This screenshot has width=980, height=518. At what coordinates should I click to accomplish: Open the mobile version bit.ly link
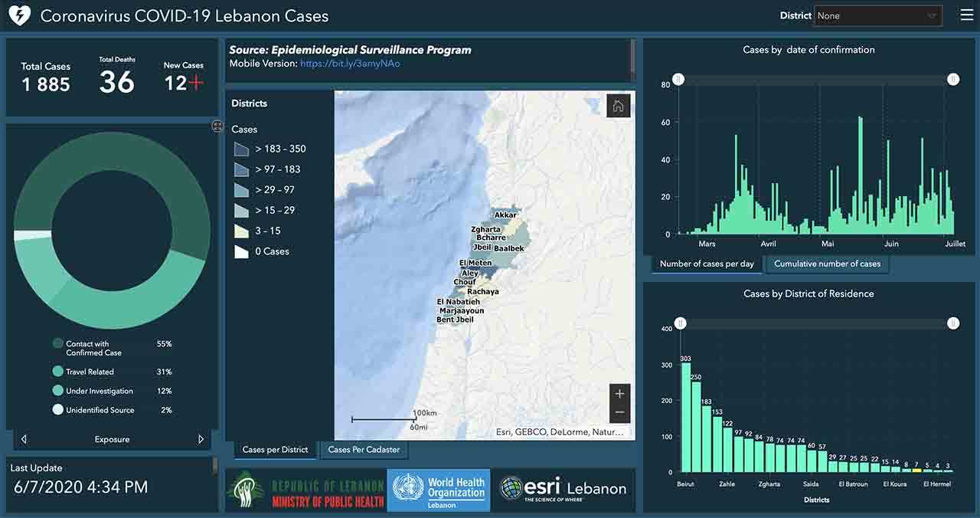[x=350, y=64]
